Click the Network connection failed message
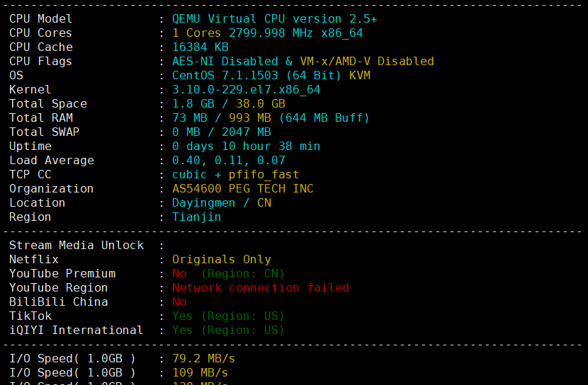Viewport: 588px width, 385px height. point(261,287)
